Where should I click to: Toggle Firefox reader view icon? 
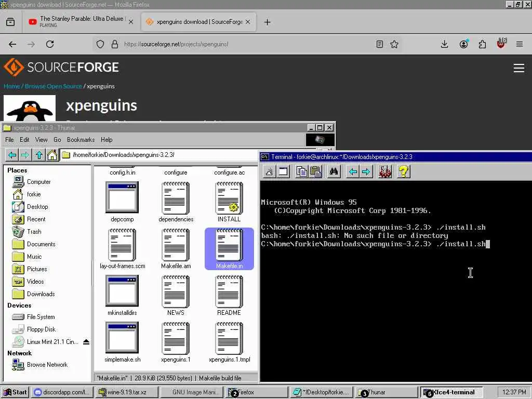[x=380, y=44]
